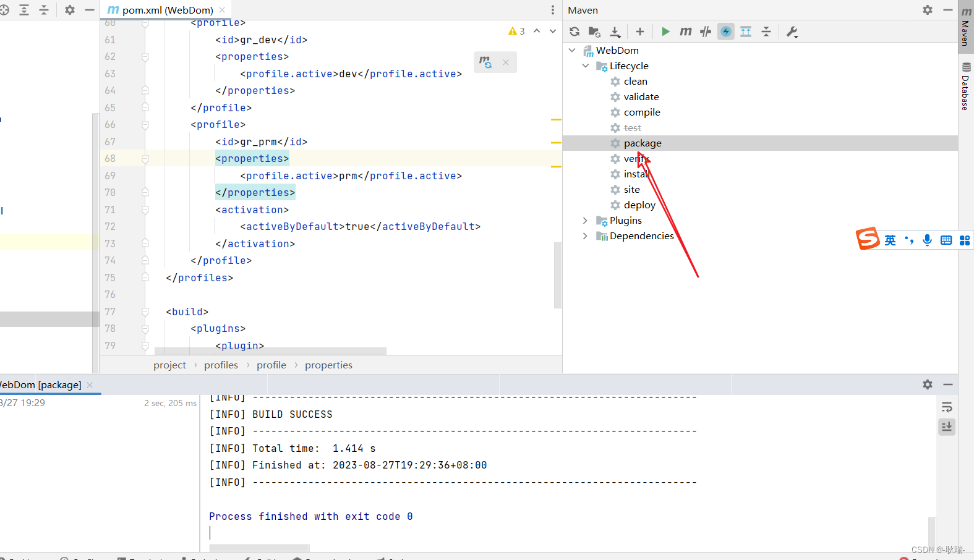Fold the properties block at line 62
The width and height of the screenshot is (974, 560).
pyautogui.click(x=145, y=57)
